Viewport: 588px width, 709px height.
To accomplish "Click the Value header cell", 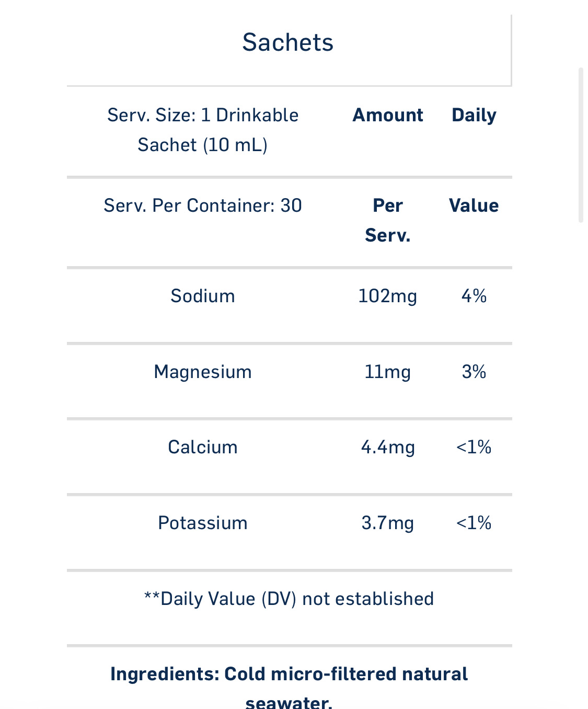I will [474, 205].
